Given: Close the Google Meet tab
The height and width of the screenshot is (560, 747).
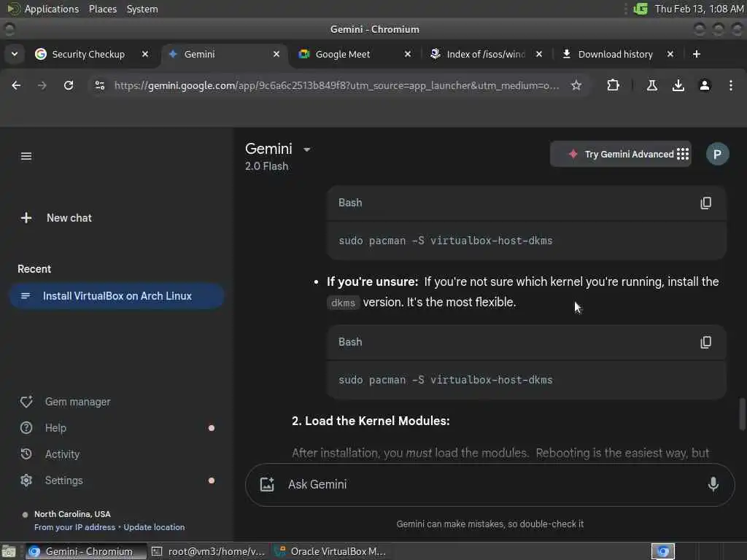Looking at the screenshot, I should 407,54.
